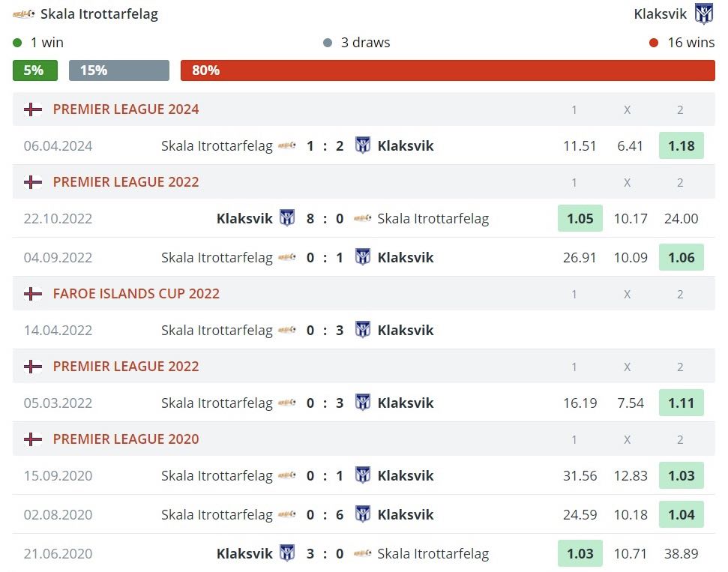Click the green 5% win bar
Viewport: 728px width, 572px height.
(x=34, y=70)
